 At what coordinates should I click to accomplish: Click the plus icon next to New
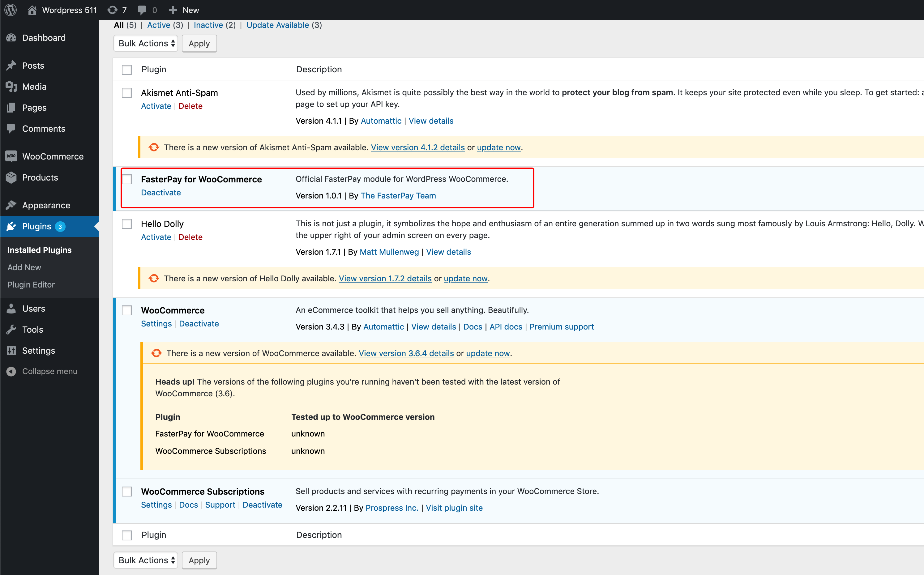tap(173, 10)
